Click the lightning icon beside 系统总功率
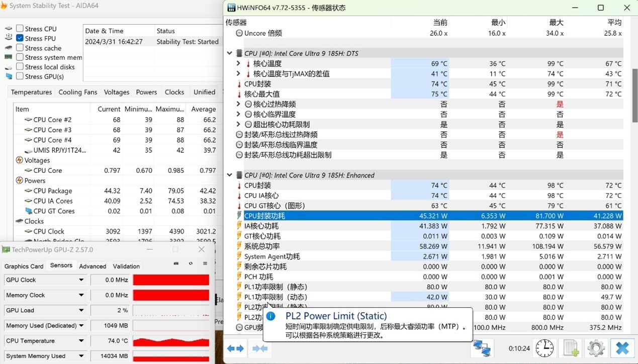This screenshot has width=638, height=364. click(x=239, y=246)
